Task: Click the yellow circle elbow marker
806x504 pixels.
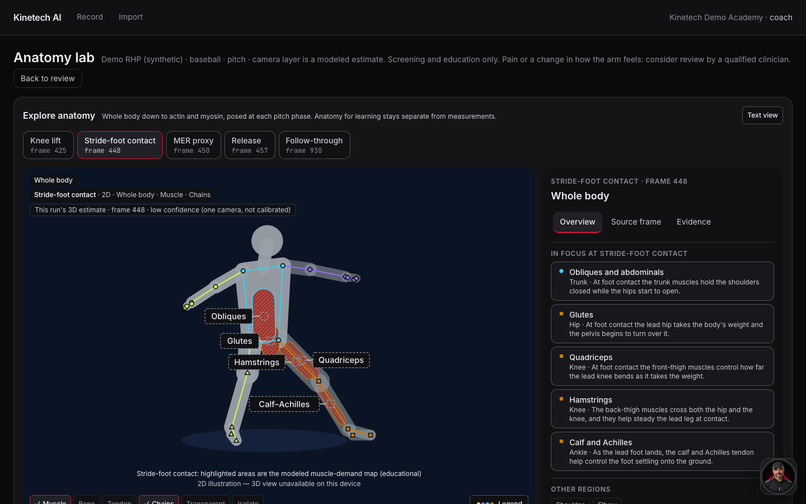Action: [216, 286]
